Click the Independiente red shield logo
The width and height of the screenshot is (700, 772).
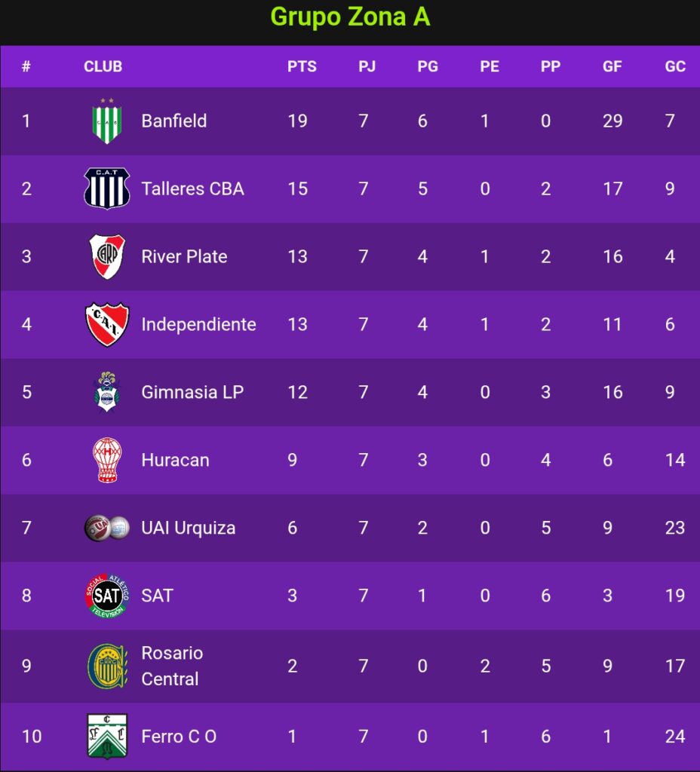point(107,324)
